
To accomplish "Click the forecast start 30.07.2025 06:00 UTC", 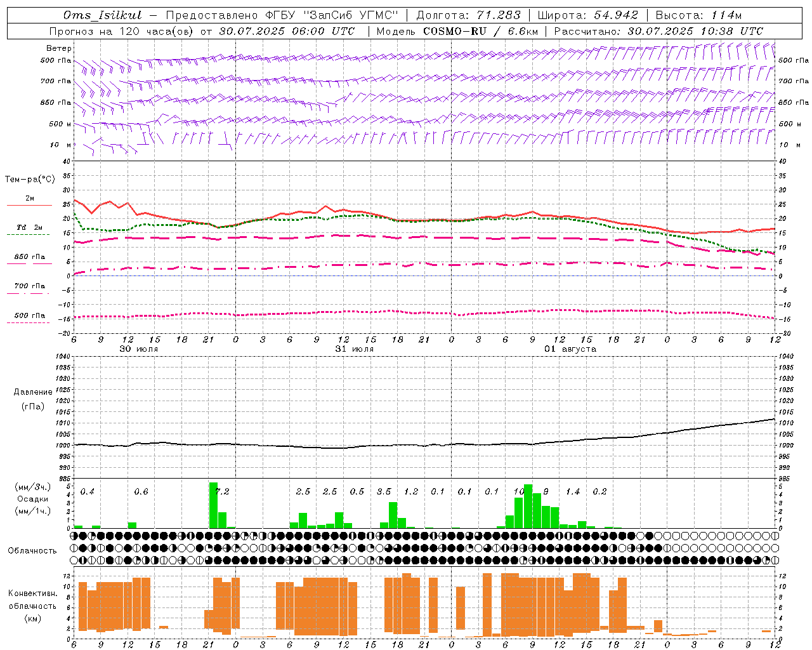I will (287, 31).
